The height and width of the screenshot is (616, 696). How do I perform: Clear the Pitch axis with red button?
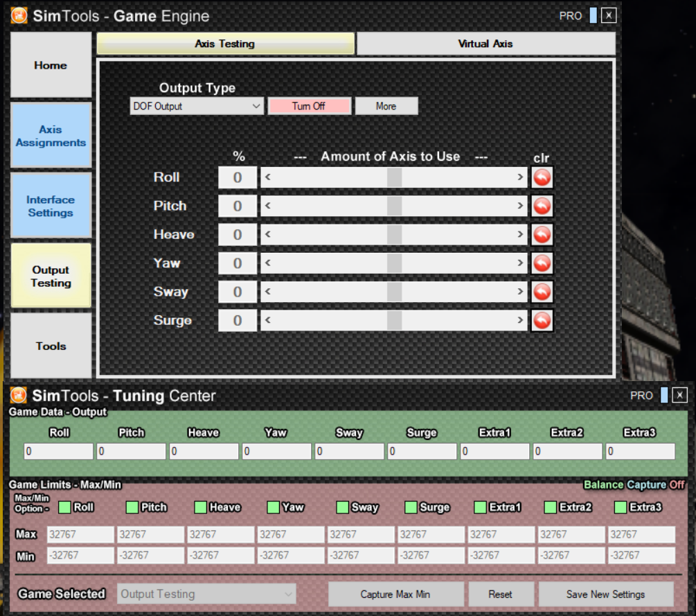[542, 206]
